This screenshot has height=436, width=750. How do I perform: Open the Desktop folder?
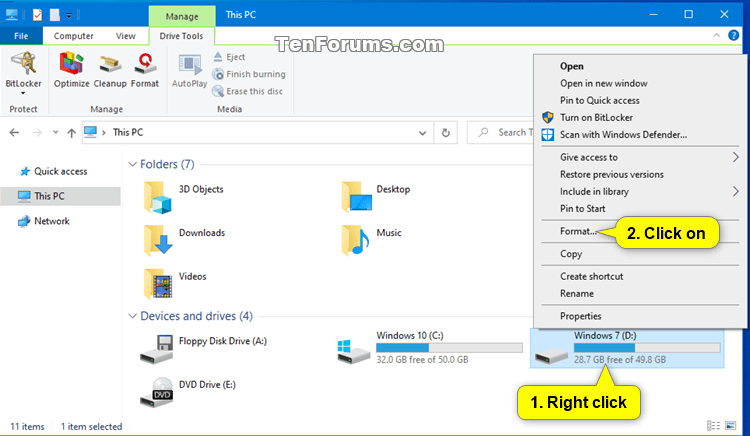click(376, 196)
